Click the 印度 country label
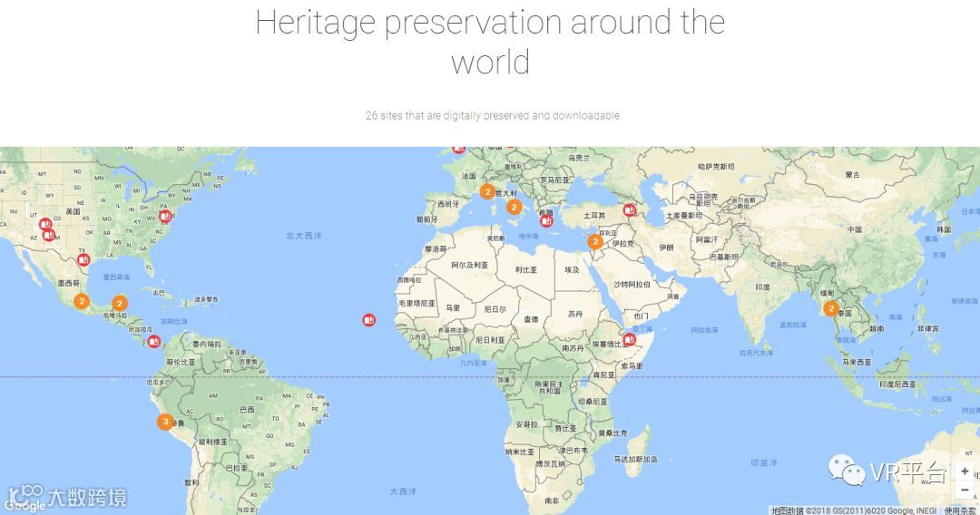This screenshot has height=515, width=980. pyautogui.click(x=762, y=287)
